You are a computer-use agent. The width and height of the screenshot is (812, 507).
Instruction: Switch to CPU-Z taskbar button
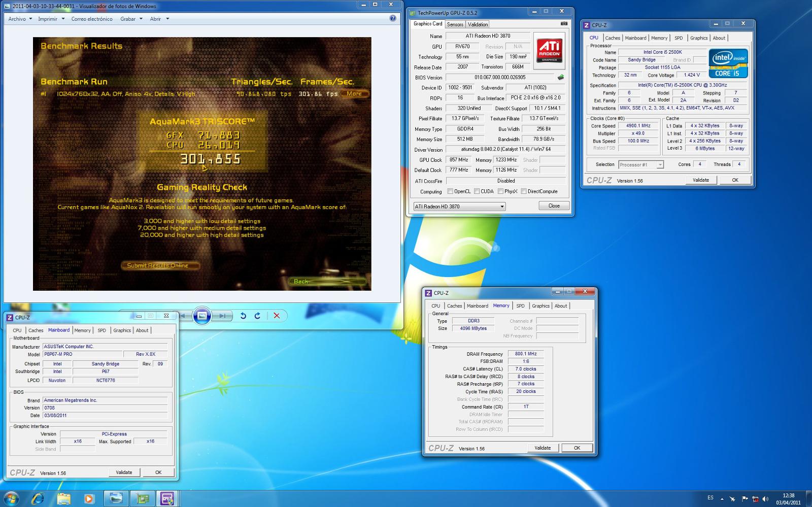click(x=167, y=498)
